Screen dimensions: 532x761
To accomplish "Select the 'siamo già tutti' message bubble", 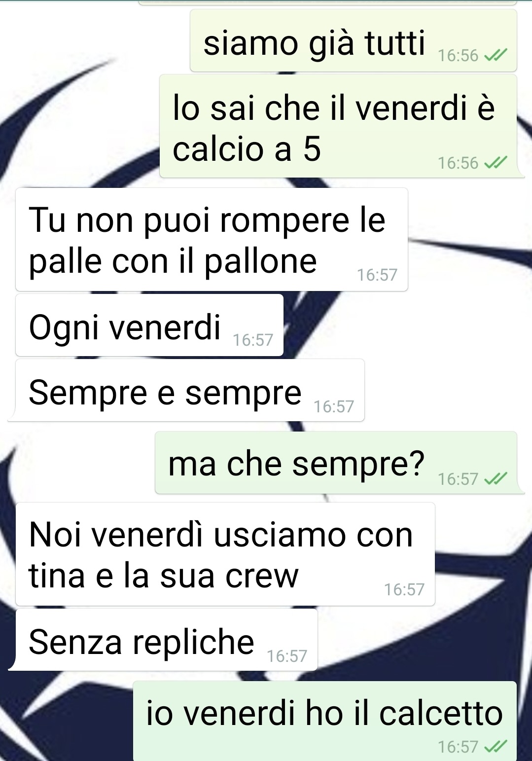I will coord(353,40).
